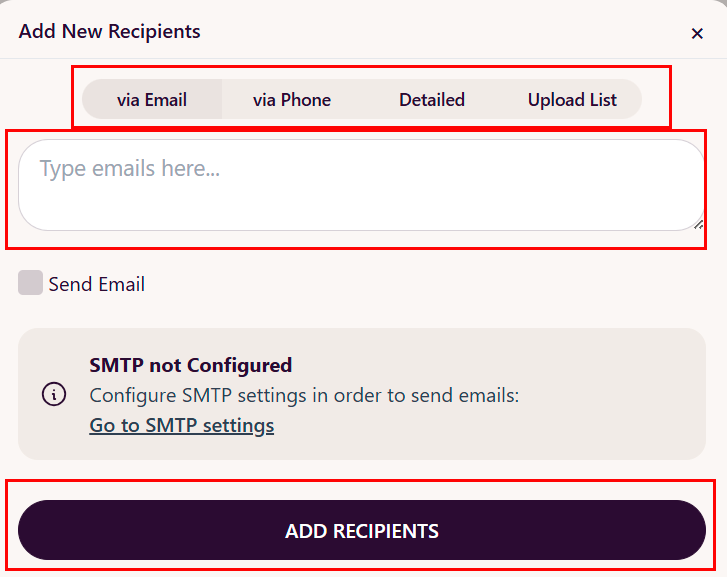Grab the textarea resize handle corner
Image resolution: width=727 pixels, height=577 pixels.
pos(699,224)
